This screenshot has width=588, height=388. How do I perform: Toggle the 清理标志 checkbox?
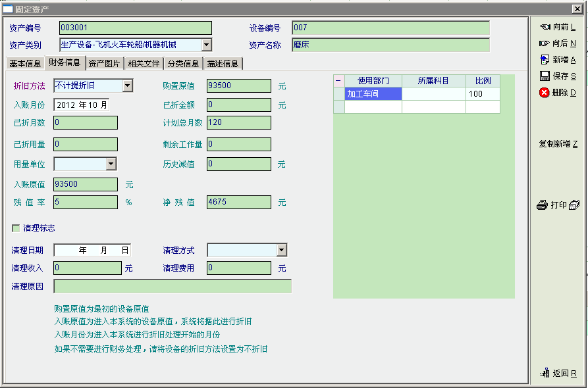16,228
